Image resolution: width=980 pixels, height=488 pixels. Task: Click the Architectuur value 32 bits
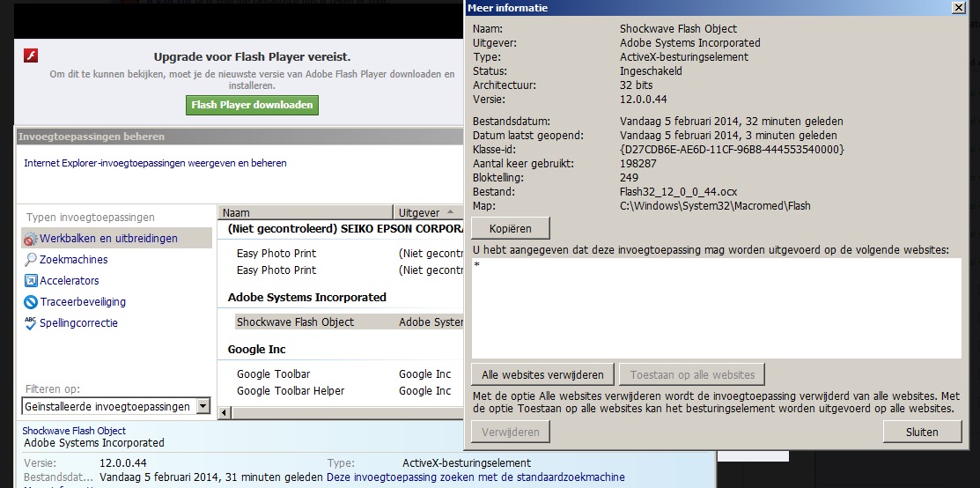tap(637, 85)
